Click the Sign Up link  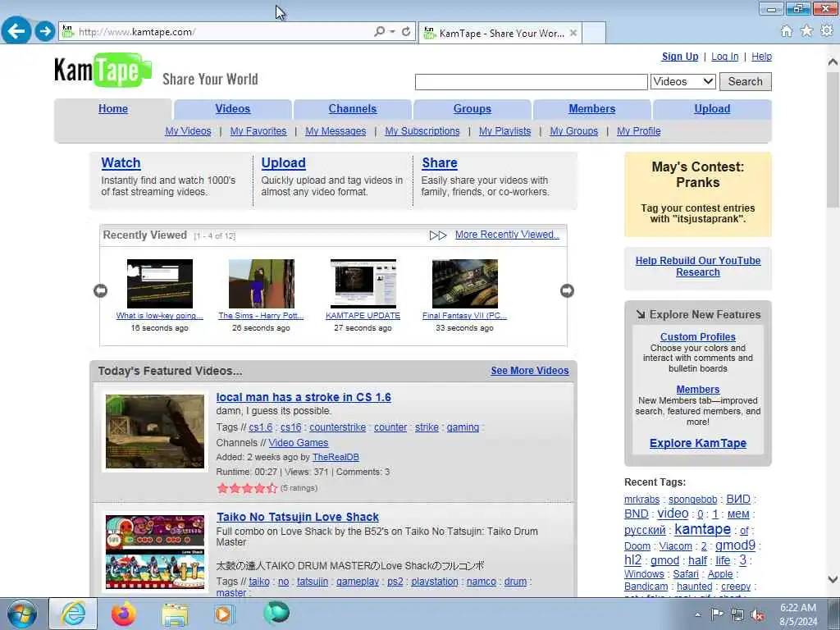680,57
